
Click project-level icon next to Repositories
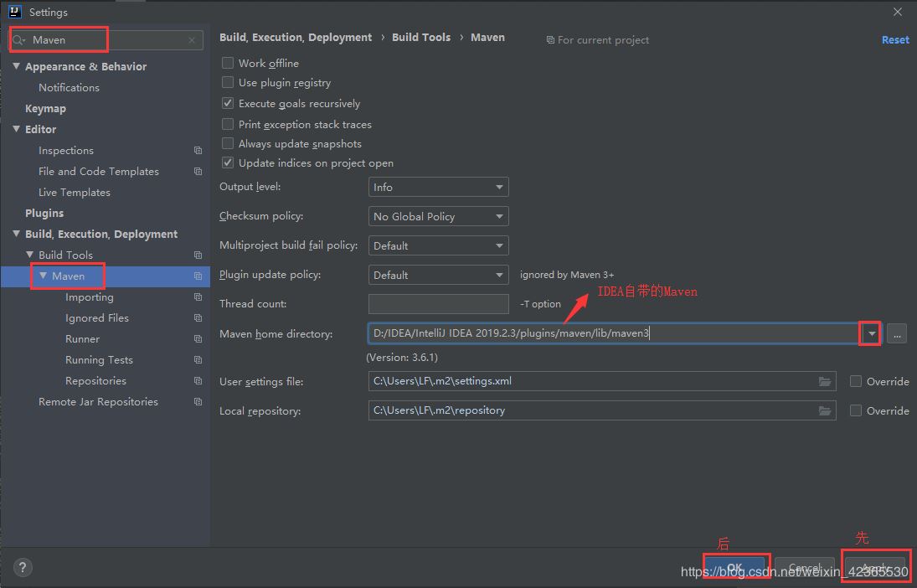click(x=198, y=381)
